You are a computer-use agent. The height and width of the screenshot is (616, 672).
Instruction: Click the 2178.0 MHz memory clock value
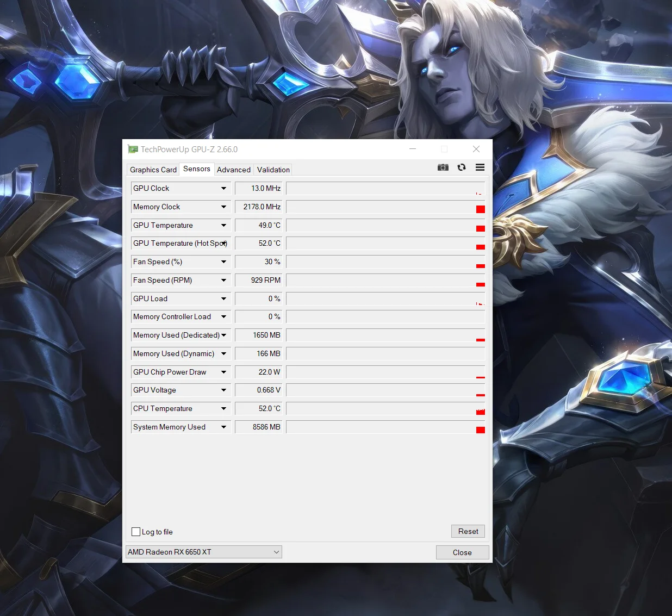(x=259, y=207)
